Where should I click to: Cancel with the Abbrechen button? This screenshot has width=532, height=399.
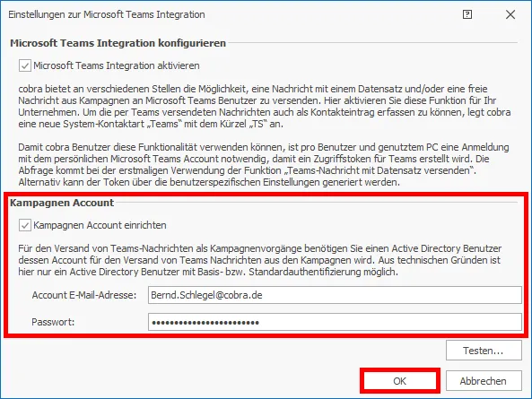tap(484, 381)
